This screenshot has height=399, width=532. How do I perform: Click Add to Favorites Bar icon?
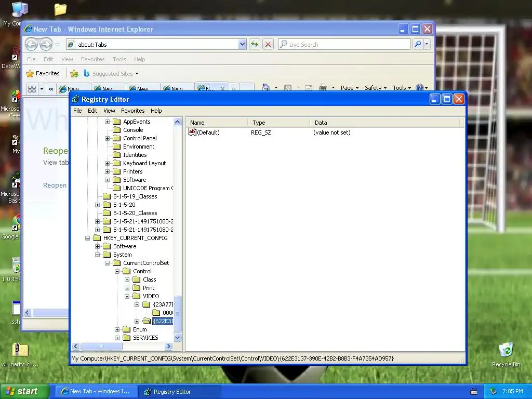(x=74, y=73)
